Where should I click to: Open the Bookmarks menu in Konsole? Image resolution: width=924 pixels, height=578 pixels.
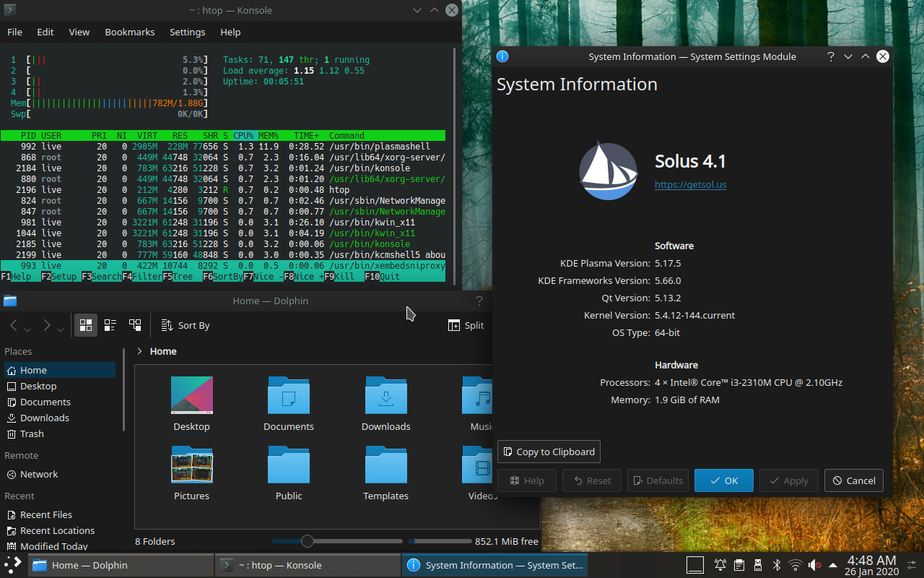coord(130,32)
